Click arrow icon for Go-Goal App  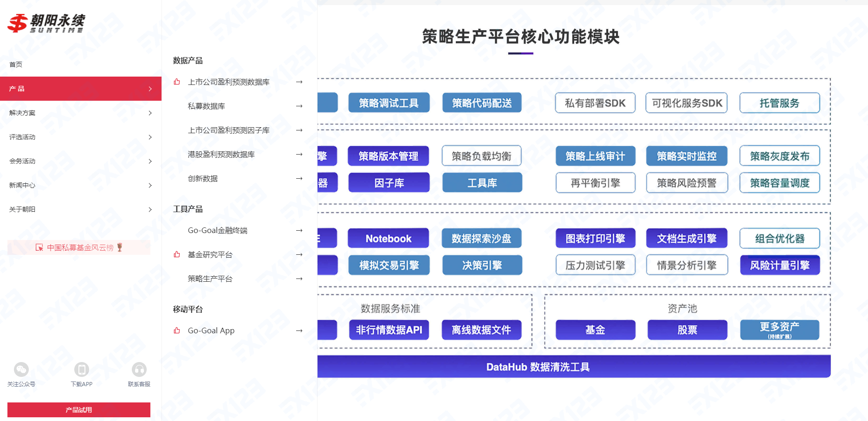point(299,330)
